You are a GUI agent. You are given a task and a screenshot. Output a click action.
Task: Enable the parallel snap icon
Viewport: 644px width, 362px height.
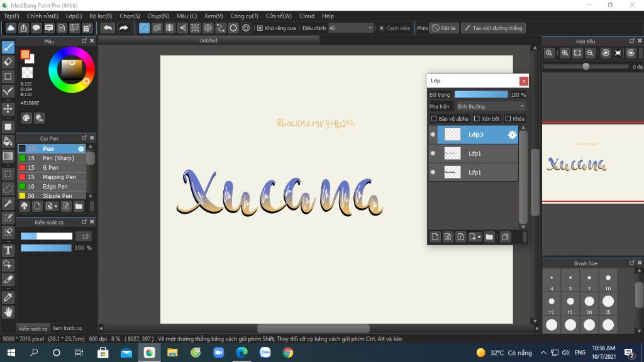click(157, 28)
